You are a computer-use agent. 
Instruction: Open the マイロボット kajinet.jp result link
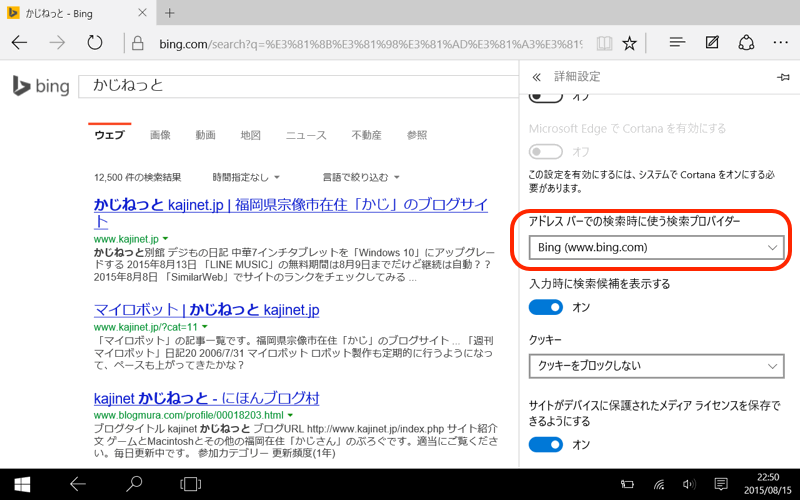206,309
